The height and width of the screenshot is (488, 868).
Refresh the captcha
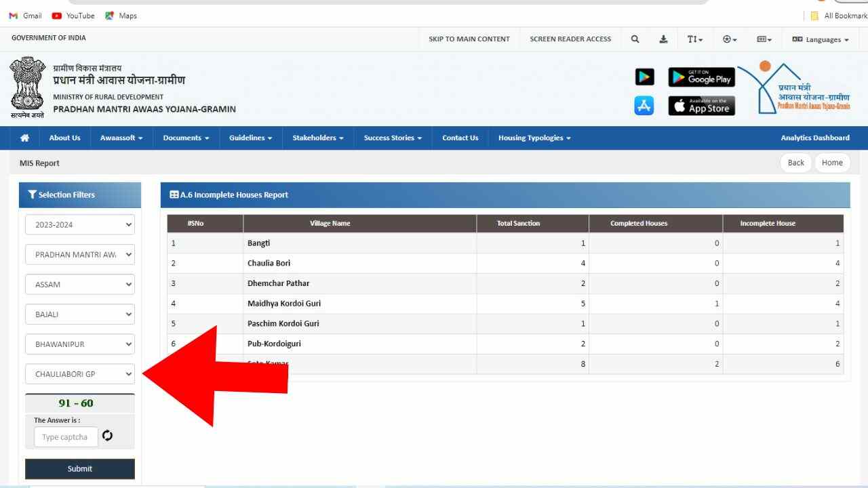107,436
